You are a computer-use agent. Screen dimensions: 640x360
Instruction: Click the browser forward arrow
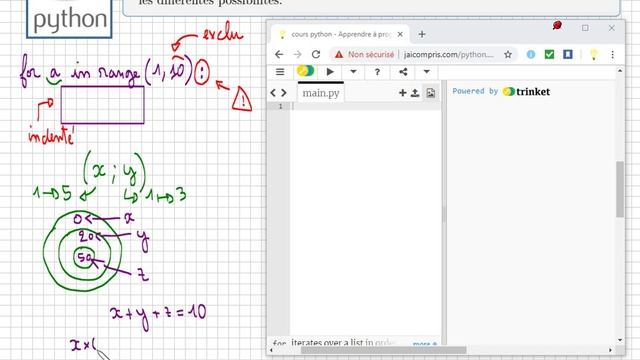coord(297,54)
